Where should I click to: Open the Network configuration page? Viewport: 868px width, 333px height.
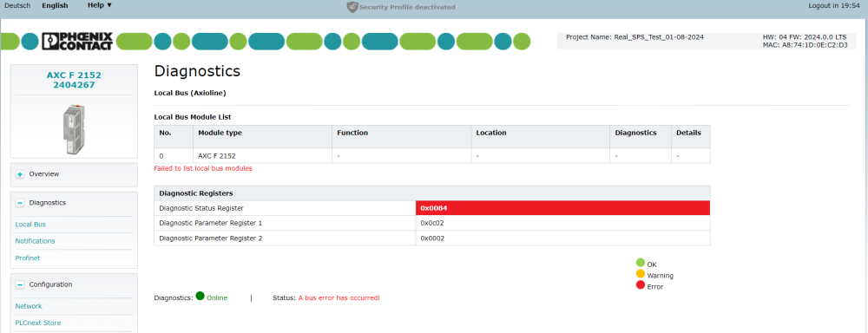[x=29, y=306]
